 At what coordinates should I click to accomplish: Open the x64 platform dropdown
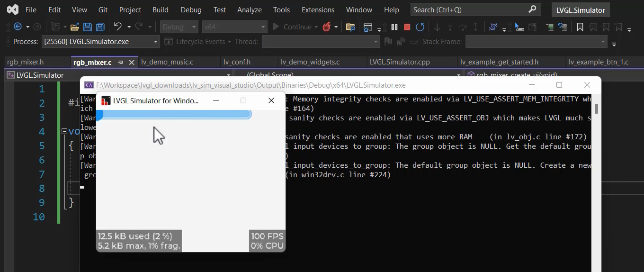point(234,27)
